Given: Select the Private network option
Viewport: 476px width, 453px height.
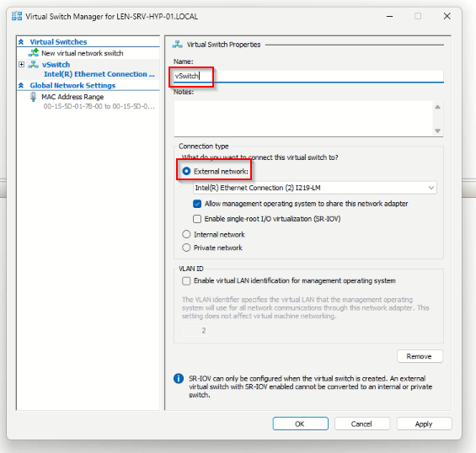Looking at the screenshot, I should click(x=186, y=248).
